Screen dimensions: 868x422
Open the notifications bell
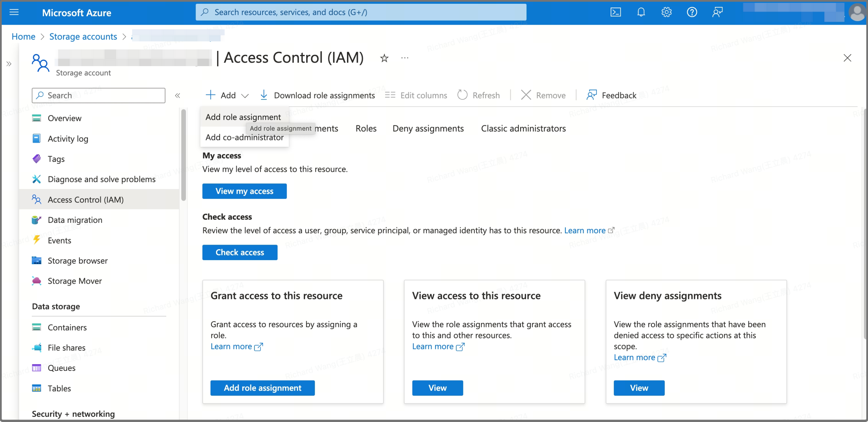click(641, 12)
